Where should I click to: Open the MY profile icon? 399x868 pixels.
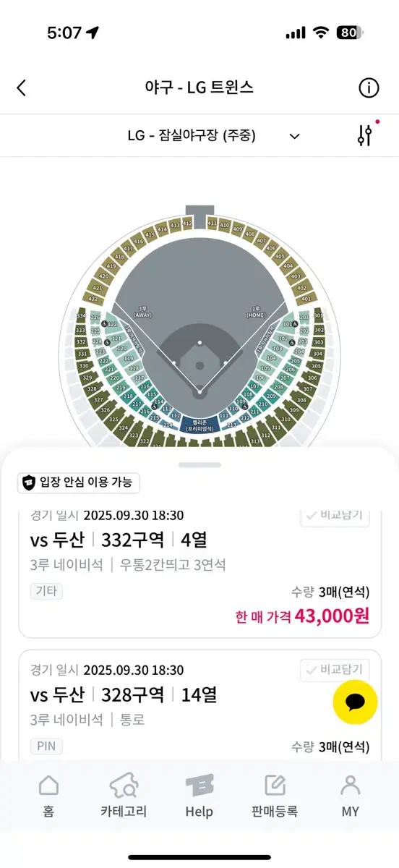351,796
